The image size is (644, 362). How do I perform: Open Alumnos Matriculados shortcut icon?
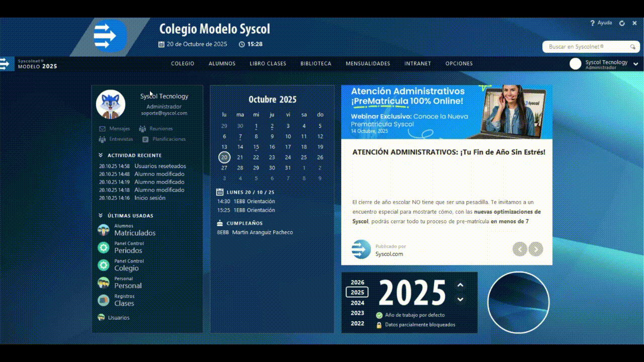(104, 230)
